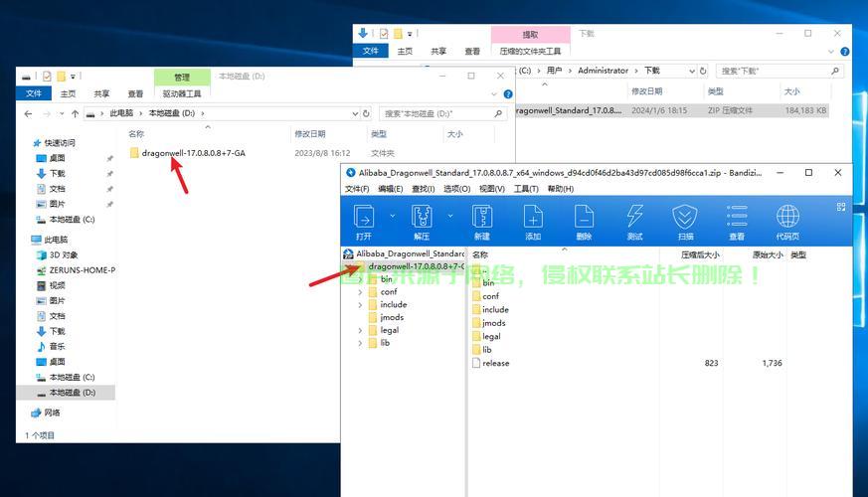This screenshot has height=497, width=868.
Task: Click help question mark icon in D: drive window
Action: 508,94
